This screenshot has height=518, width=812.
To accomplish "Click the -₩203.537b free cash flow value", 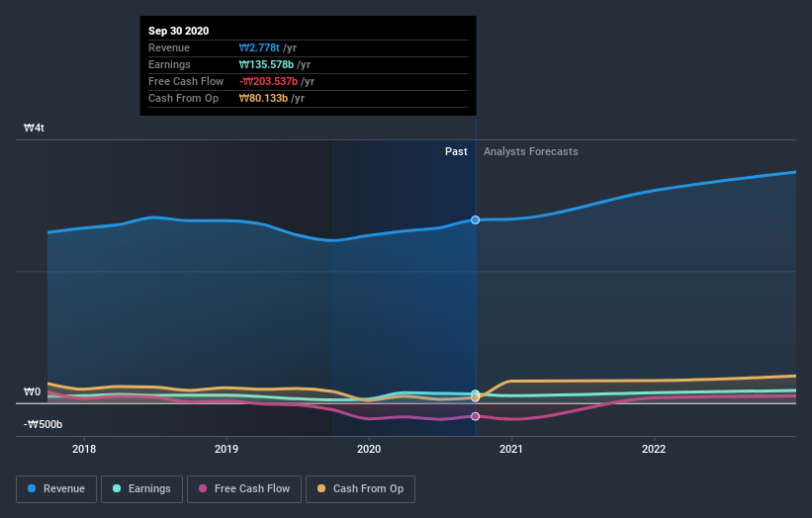I will [x=268, y=81].
